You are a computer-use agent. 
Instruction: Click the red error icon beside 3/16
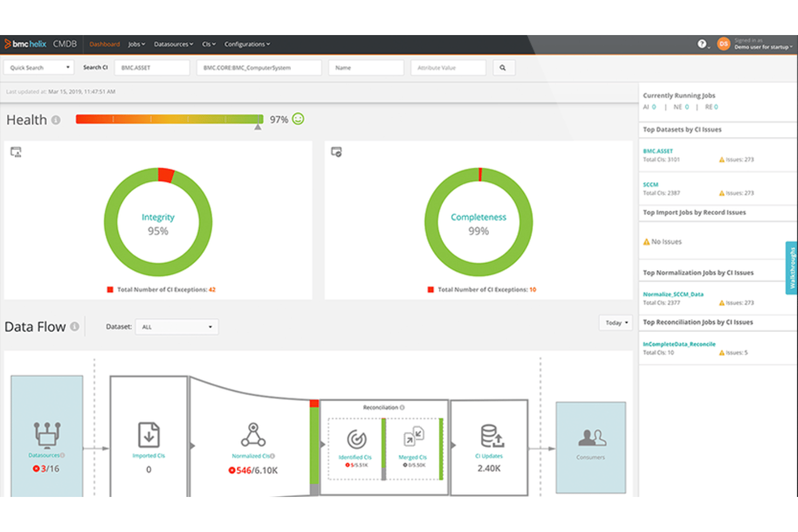point(36,469)
